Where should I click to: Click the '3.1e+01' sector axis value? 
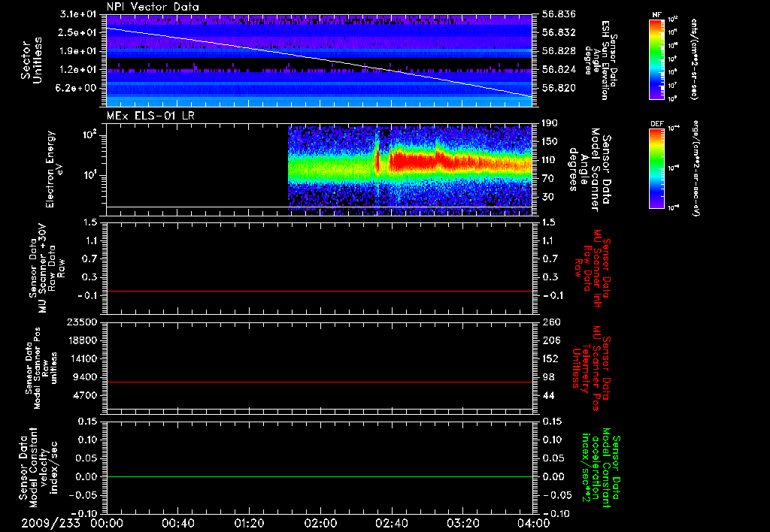point(77,14)
